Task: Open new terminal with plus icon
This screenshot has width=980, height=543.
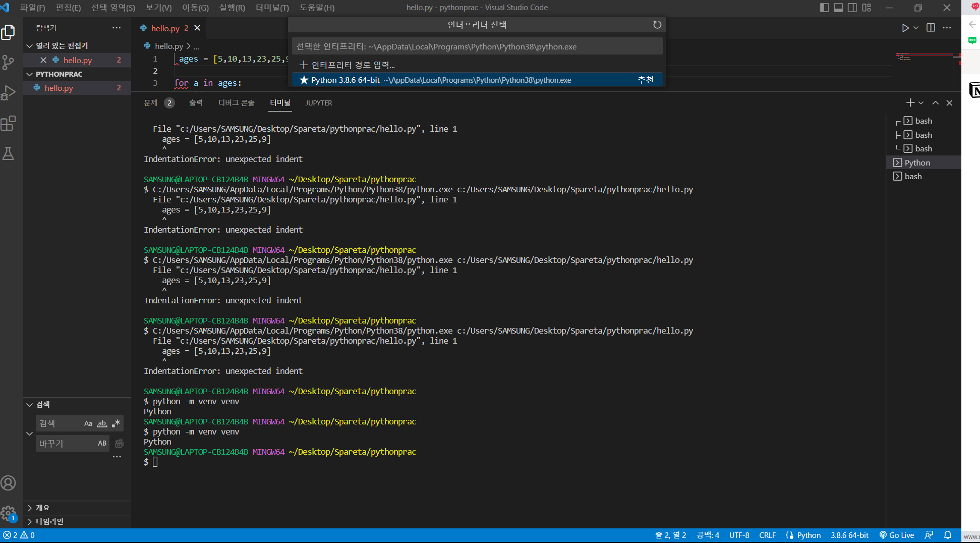Action: pos(910,103)
